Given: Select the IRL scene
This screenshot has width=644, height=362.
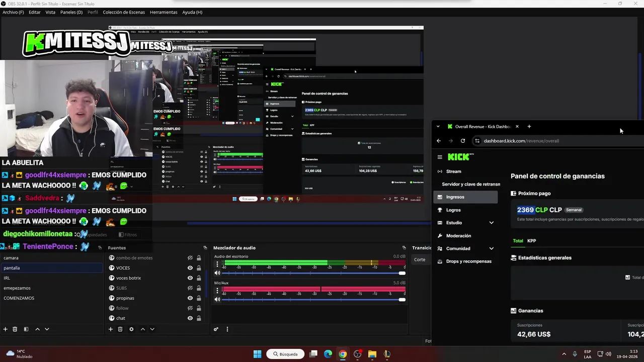Looking at the screenshot, I should coord(52,278).
